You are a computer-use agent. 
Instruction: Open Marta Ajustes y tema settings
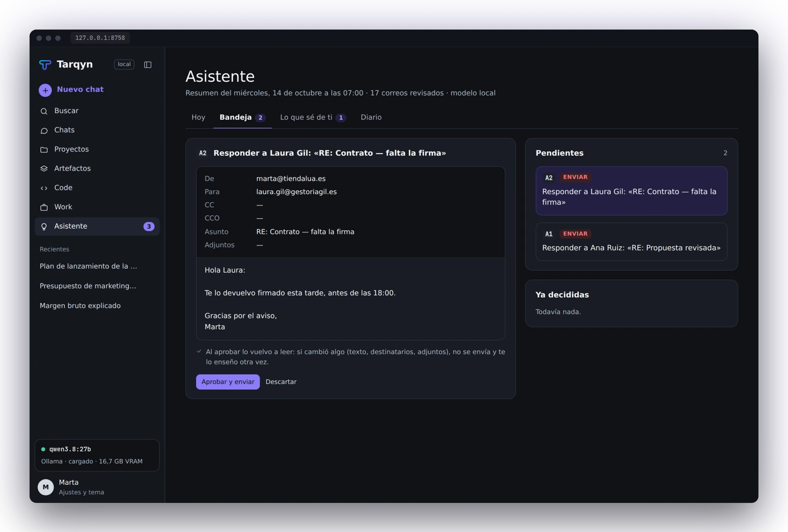click(x=97, y=487)
